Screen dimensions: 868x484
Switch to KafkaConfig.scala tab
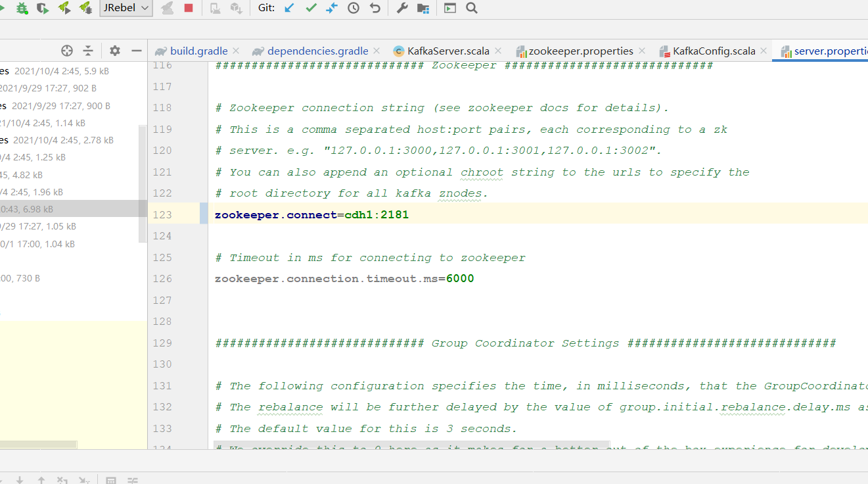click(x=714, y=51)
